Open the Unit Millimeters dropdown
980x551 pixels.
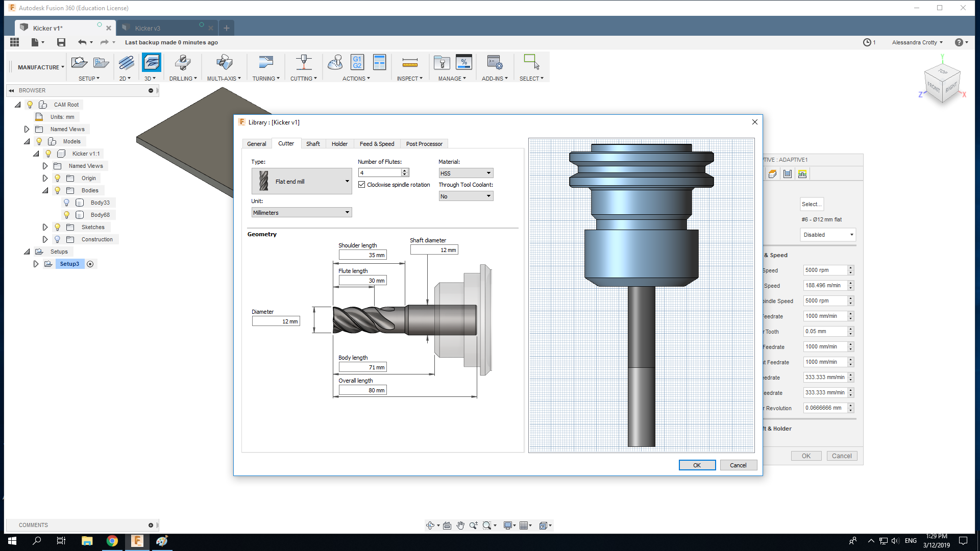301,213
